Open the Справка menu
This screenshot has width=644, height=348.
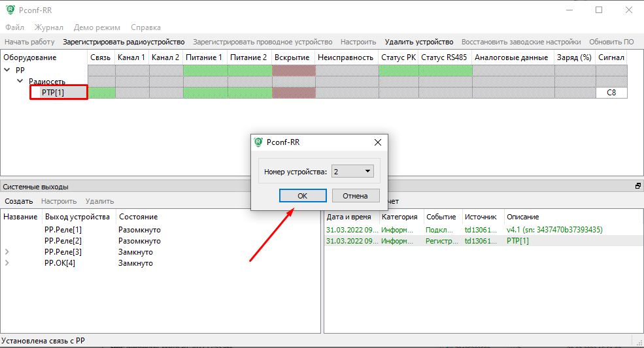pos(145,27)
